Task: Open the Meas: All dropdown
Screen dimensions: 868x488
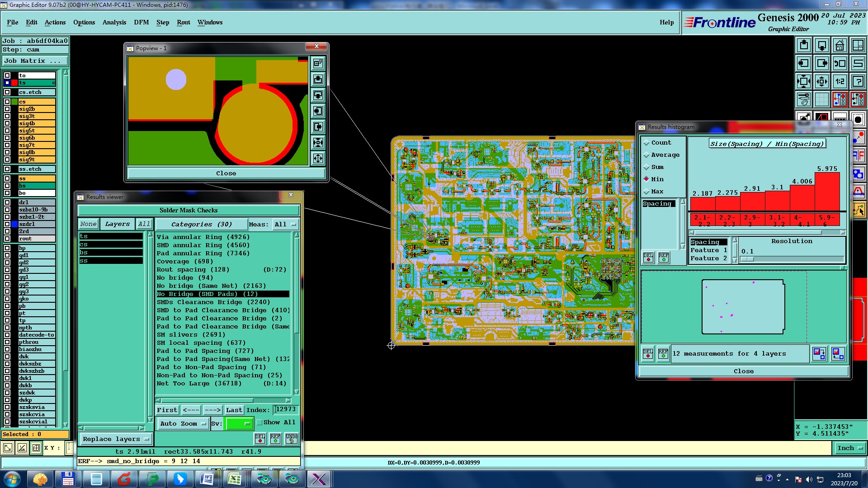Action: pos(286,225)
